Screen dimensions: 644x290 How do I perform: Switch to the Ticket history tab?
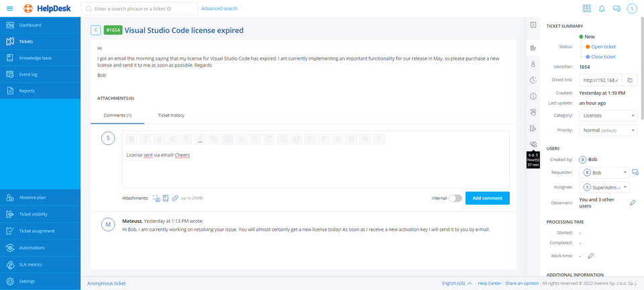[171, 115]
